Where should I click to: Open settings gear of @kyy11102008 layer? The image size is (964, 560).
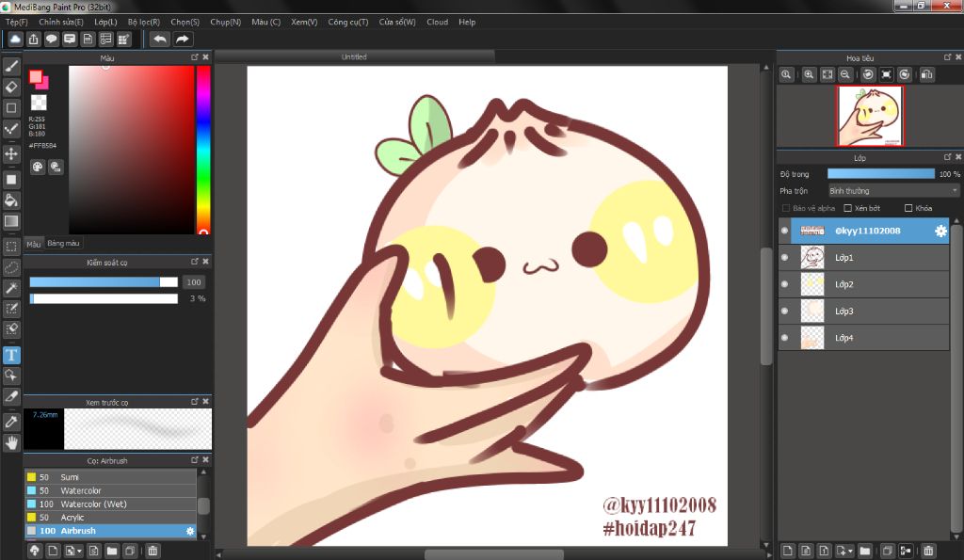940,232
